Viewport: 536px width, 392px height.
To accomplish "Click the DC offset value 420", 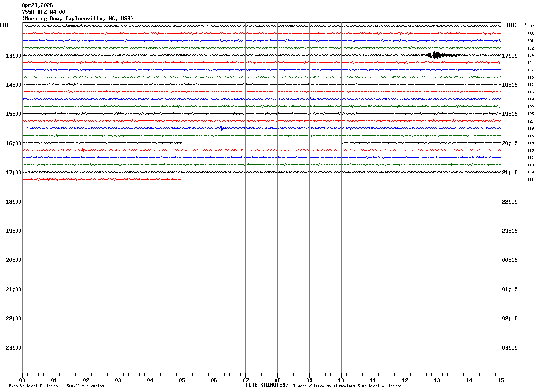I will point(531,121).
